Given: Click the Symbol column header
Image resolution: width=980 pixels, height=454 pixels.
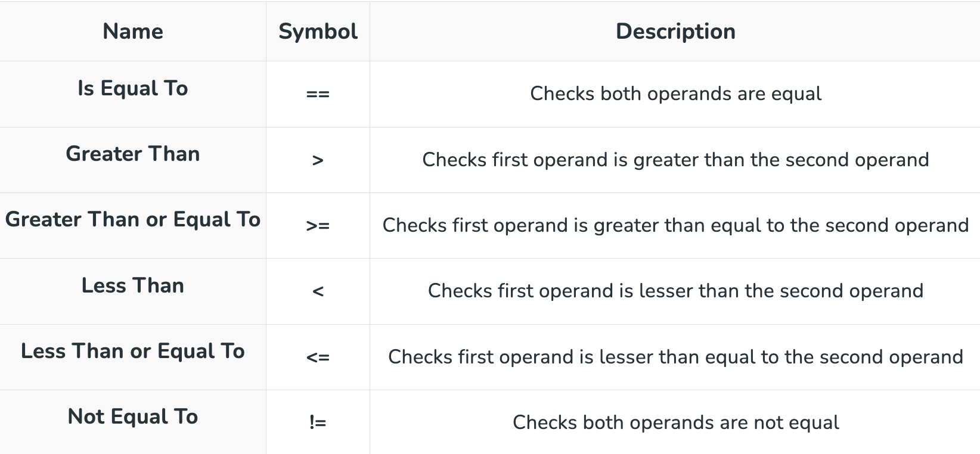Looking at the screenshot, I should pos(318,32).
